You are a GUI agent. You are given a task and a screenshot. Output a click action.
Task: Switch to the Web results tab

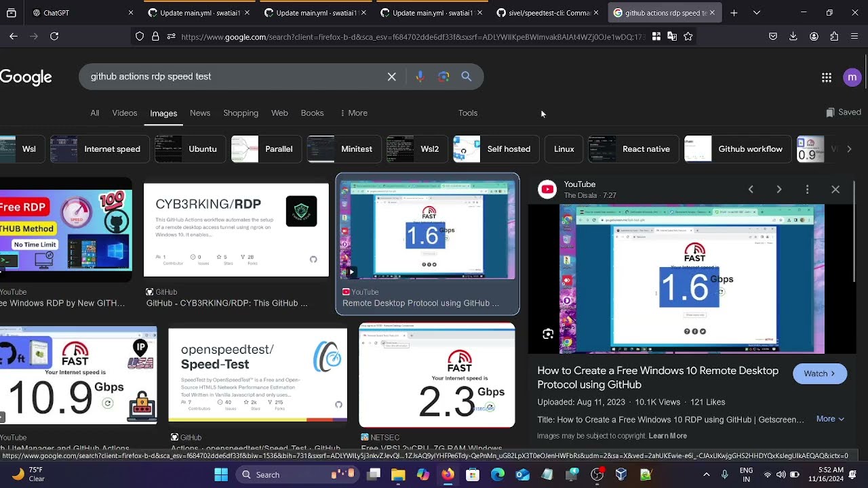279,113
